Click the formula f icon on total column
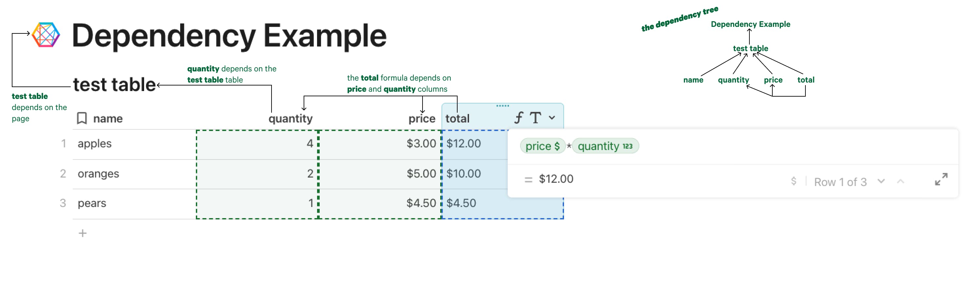The width and height of the screenshot is (980, 281). coord(518,118)
